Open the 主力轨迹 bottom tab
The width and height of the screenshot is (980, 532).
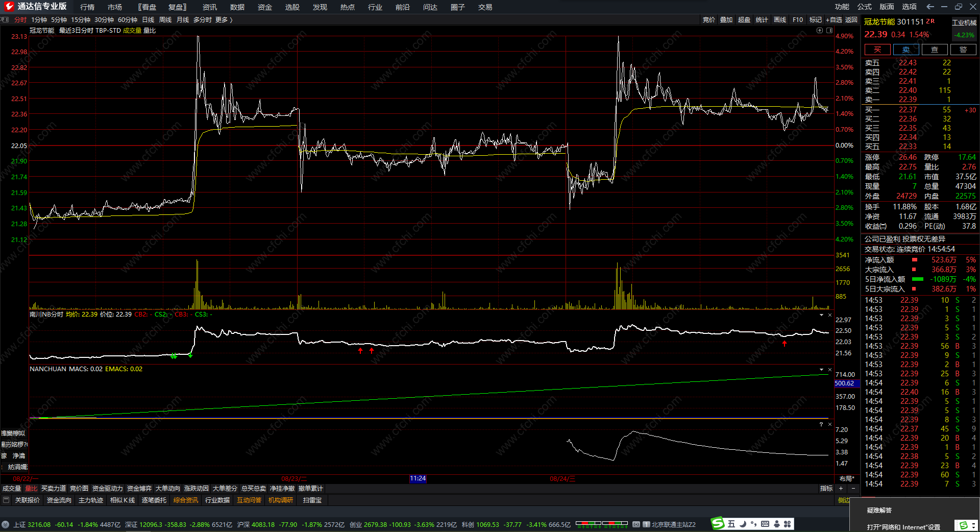91,500
